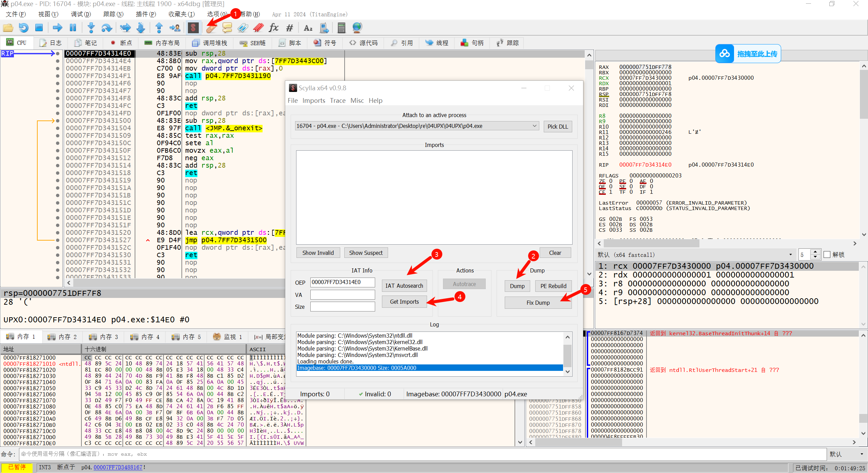The image size is (868, 473).
Task: Increase argument count stepper
Action: (x=815, y=252)
